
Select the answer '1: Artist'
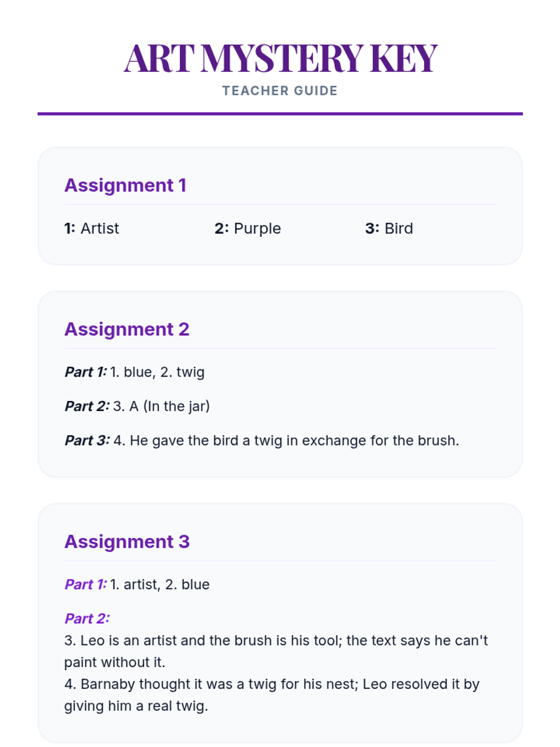pyautogui.click(x=92, y=228)
